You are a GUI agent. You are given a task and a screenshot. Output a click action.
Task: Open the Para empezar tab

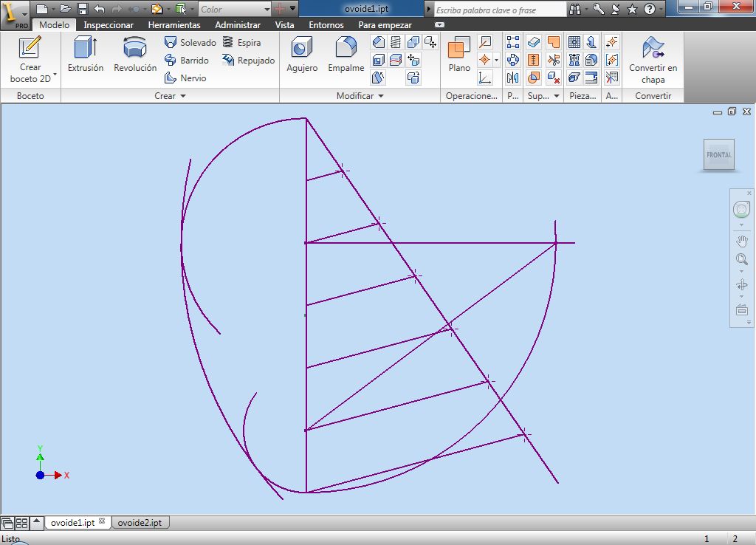pos(385,24)
